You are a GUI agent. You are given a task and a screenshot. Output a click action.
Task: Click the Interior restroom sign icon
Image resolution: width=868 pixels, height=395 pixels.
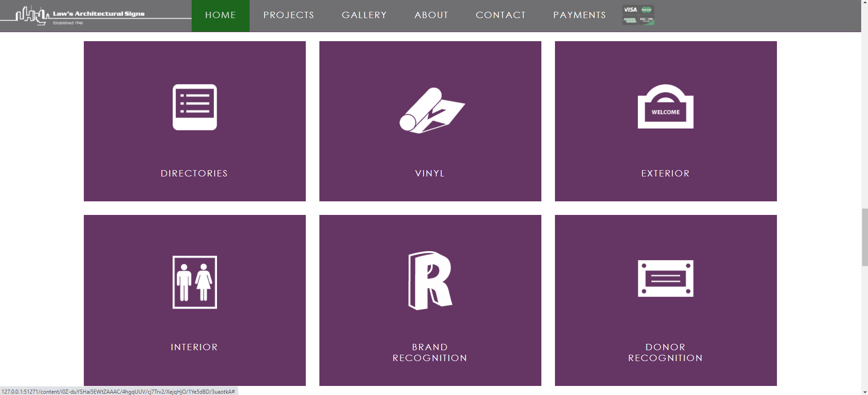pyautogui.click(x=195, y=282)
